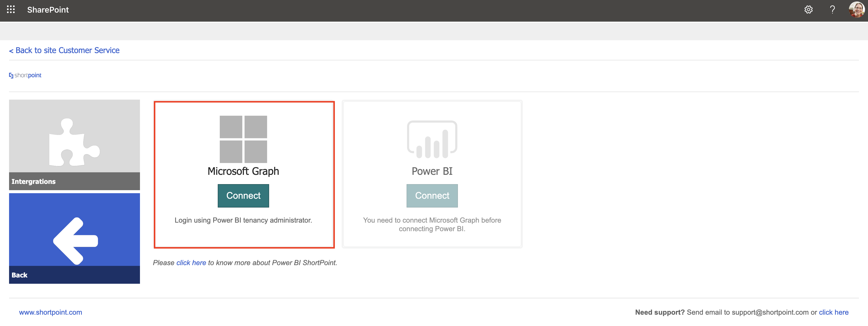This screenshot has width=868, height=326.
Task: Follow support click here link in footer
Action: click(833, 312)
